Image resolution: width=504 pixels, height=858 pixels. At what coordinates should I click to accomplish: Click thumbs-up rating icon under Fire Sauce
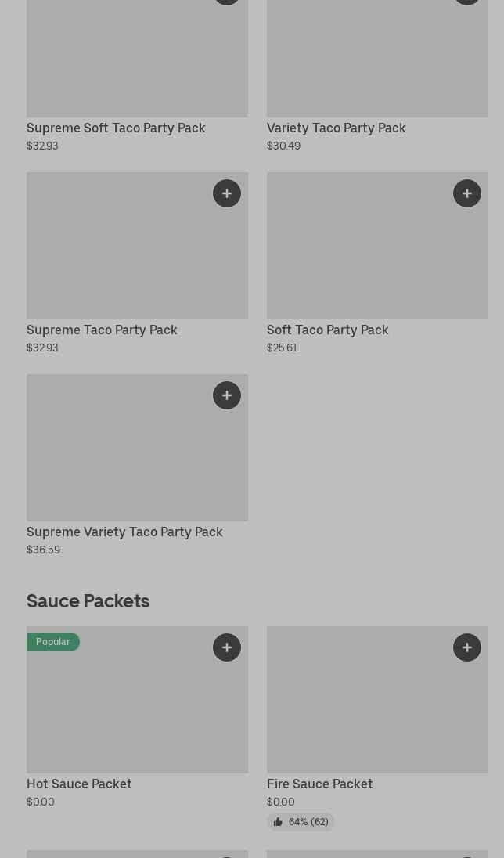(x=278, y=822)
